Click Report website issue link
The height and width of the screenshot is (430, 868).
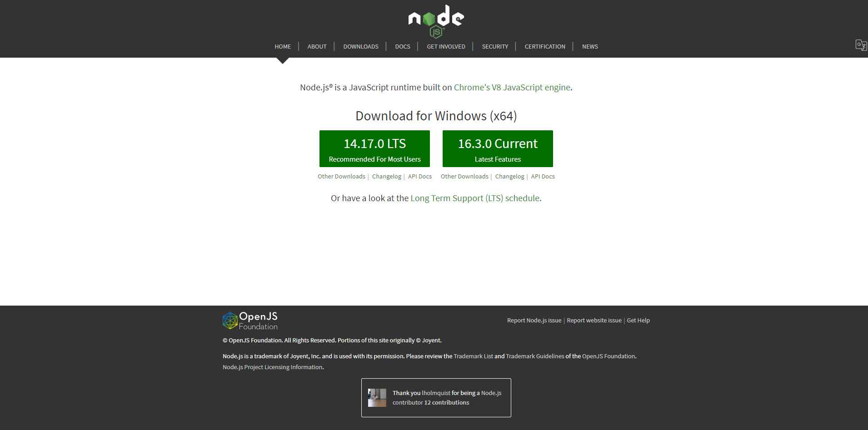pos(594,320)
